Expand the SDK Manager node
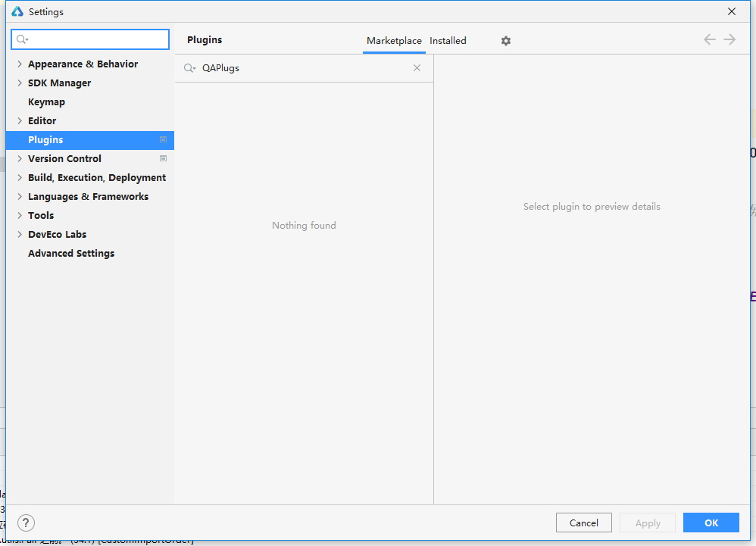756x546 pixels. tap(20, 83)
